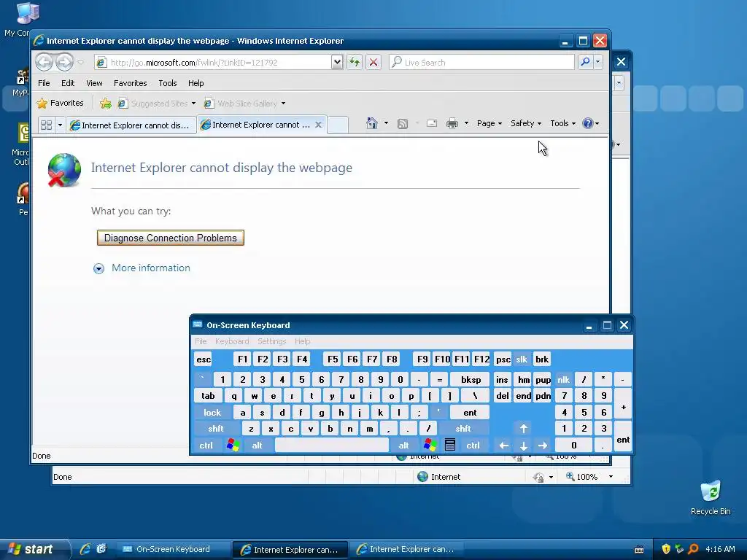Screen dimensions: 747x560
Task: Open the Tools menu in menu bar
Action: [168, 83]
